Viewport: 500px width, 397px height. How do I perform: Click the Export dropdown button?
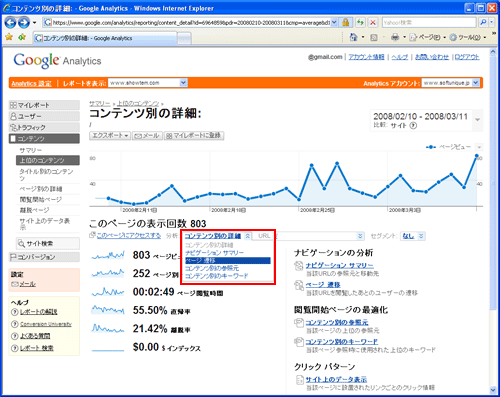[110, 135]
